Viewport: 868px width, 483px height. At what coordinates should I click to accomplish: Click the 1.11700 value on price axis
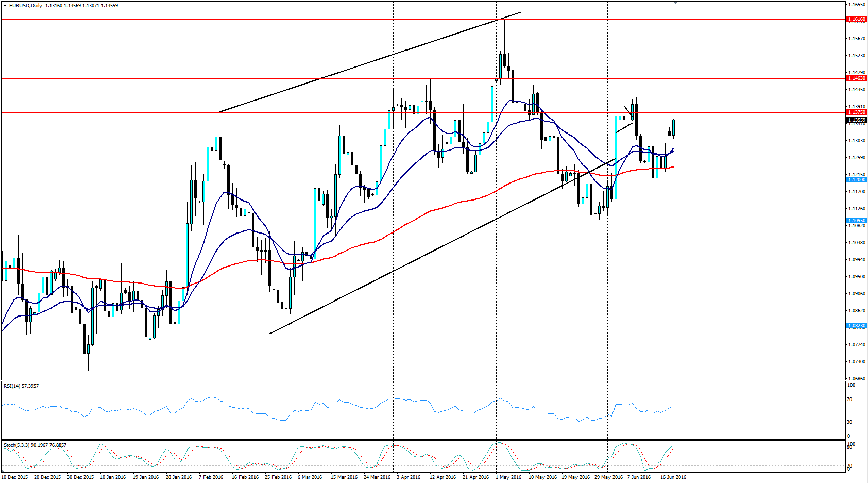pyautogui.click(x=857, y=192)
